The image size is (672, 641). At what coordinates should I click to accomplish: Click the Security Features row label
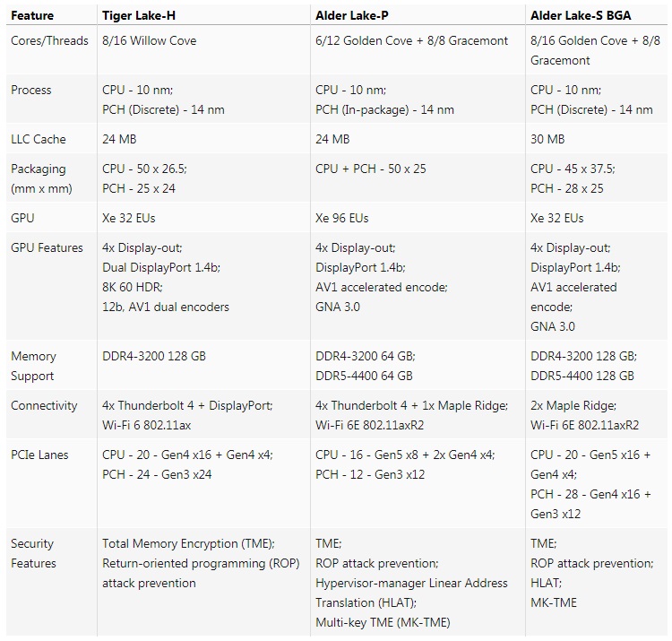(33, 553)
